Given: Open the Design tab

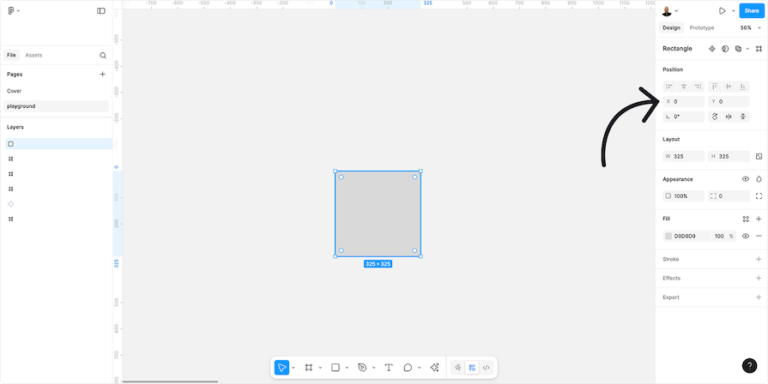Looking at the screenshot, I should pos(671,28).
